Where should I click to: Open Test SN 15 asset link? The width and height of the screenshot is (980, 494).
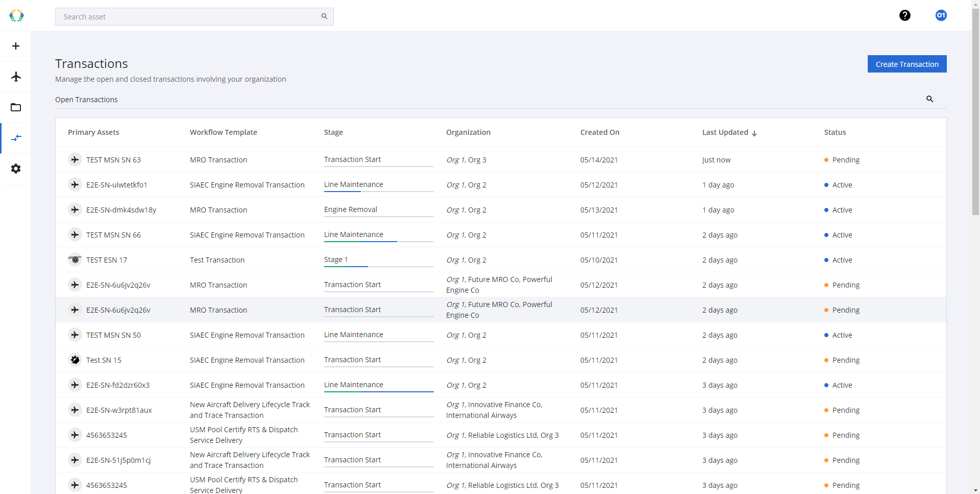tap(104, 360)
